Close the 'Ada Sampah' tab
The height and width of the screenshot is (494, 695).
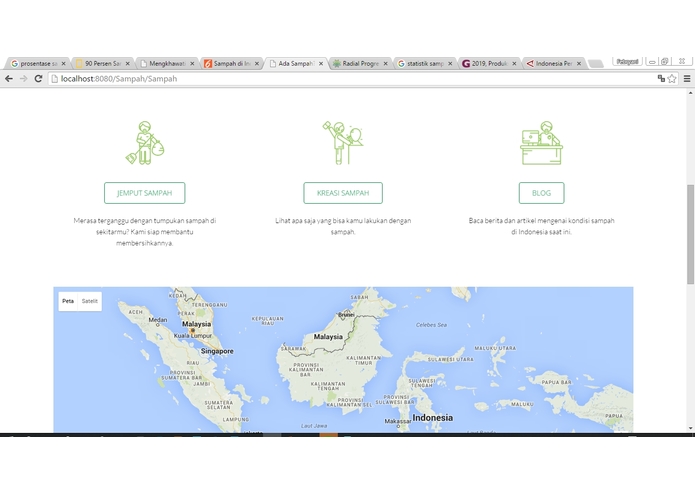click(x=321, y=63)
